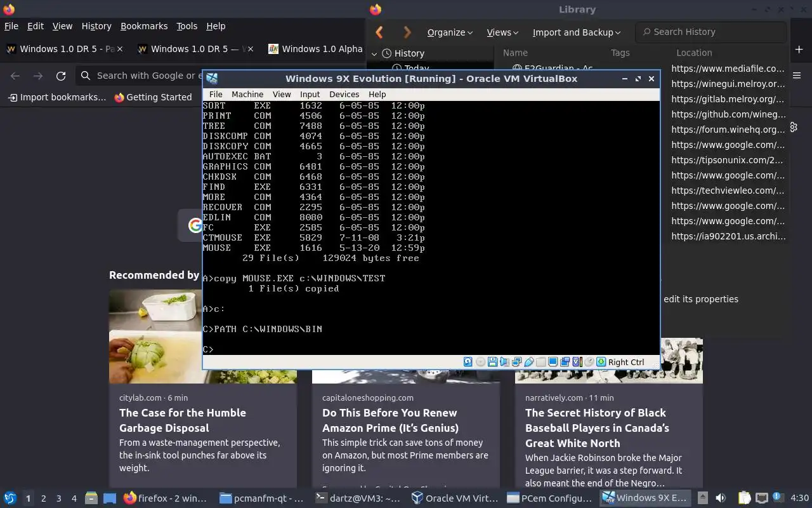Go forward in Library window
The image size is (812, 508).
pos(407,32)
